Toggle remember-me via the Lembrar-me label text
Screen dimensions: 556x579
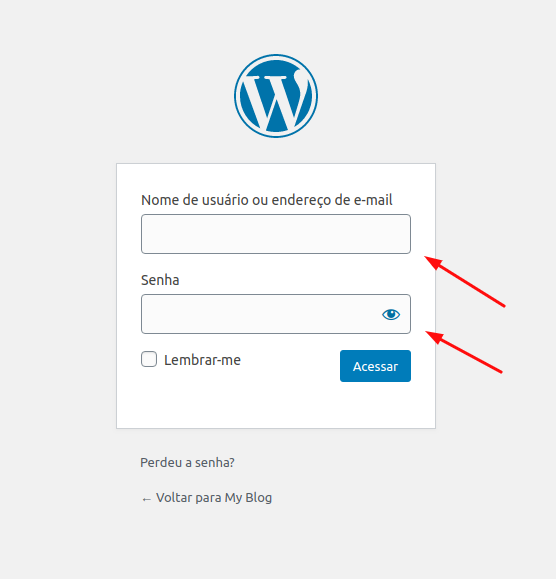[202, 360]
